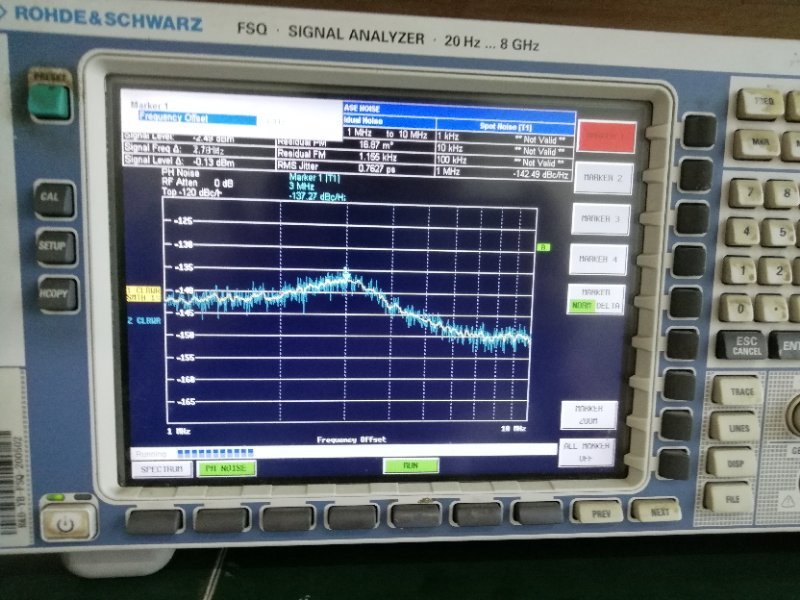Push black hardware key beside NORM DELTA softkey
800x600 pixels.
pyautogui.click(x=686, y=303)
